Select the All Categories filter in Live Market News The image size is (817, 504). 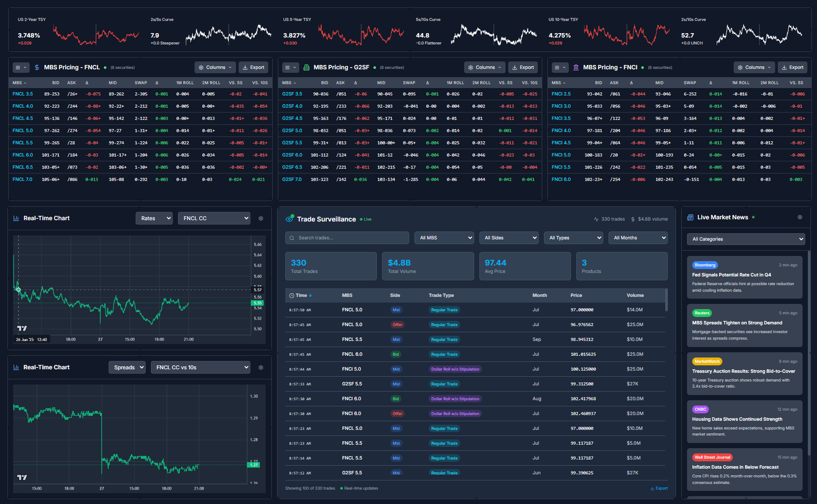point(745,239)
